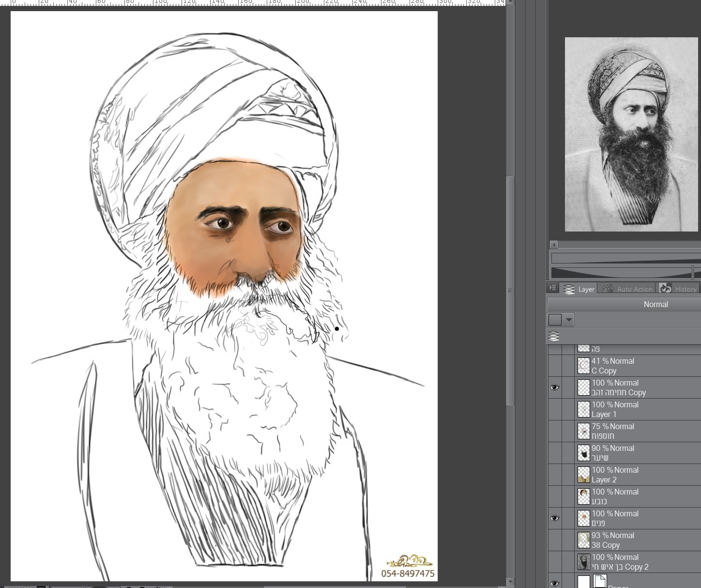The height and width of the screenshot is (588, 701).
Task: Switch to the Auto Action tab
Action: [x=627, y=289]
